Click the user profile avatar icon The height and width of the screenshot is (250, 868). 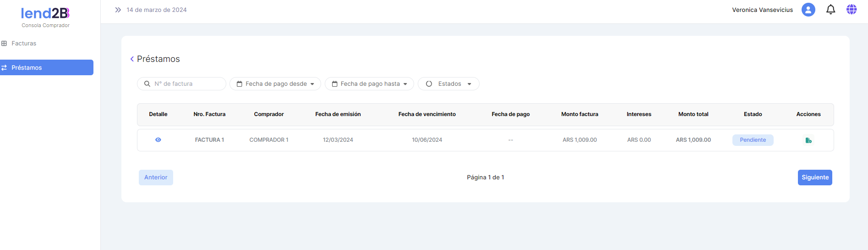[x=808, y=10]
